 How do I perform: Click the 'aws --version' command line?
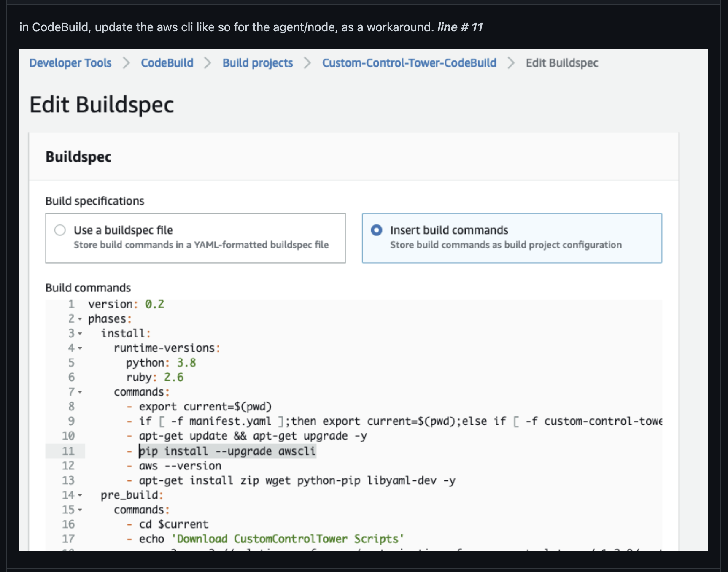point(180,466)
